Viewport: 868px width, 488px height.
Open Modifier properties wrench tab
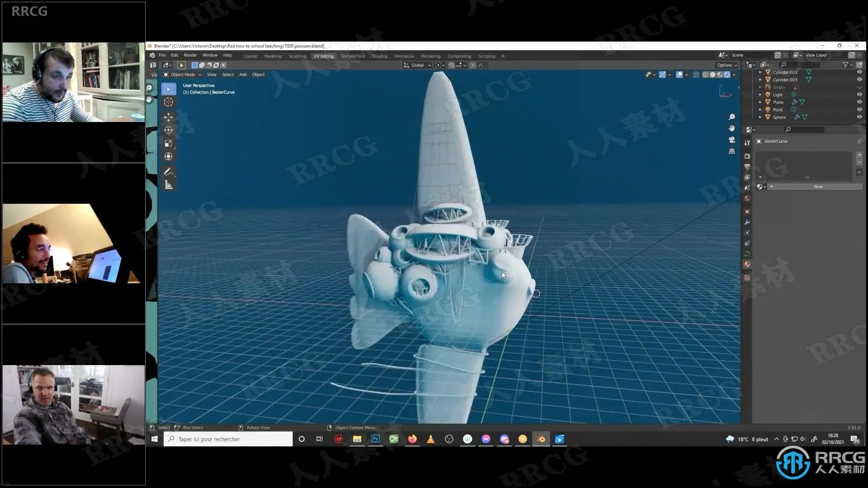point(747,222)
